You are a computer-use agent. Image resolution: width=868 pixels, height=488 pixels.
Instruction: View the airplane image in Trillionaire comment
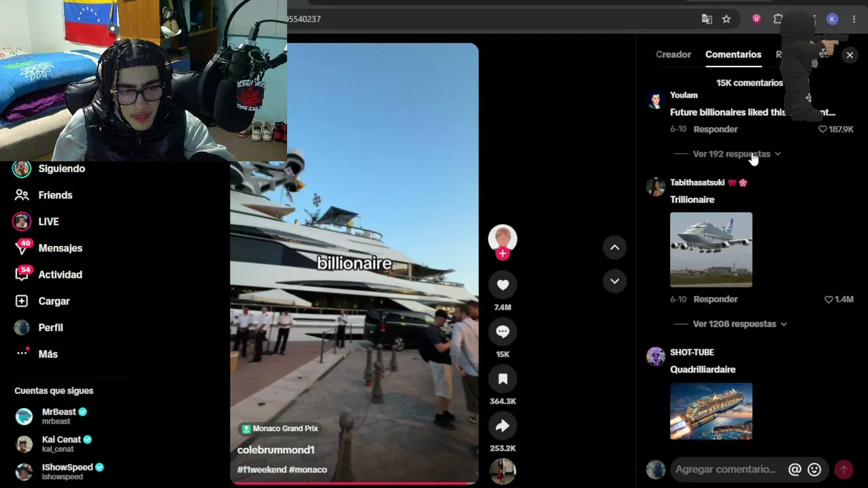pyautogui.click(x=711, y=249)
